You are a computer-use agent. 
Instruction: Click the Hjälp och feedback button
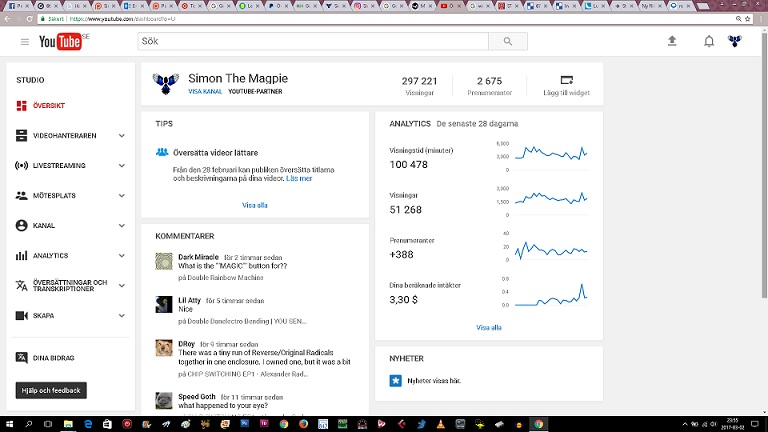51,390
